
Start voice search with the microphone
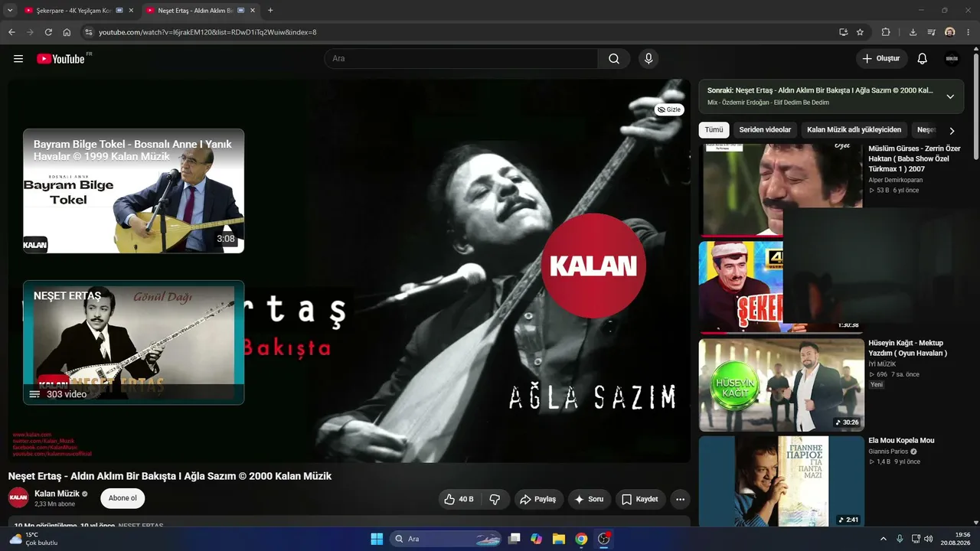648,59
